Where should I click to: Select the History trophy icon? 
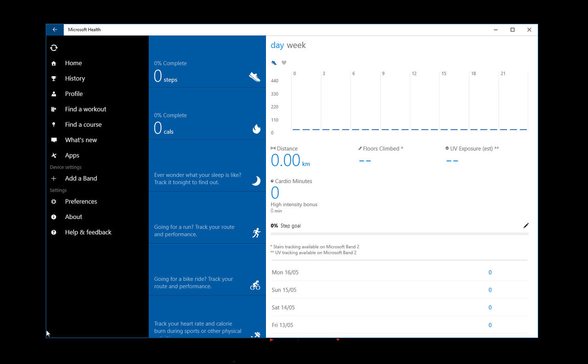click(x=54, y=78)
